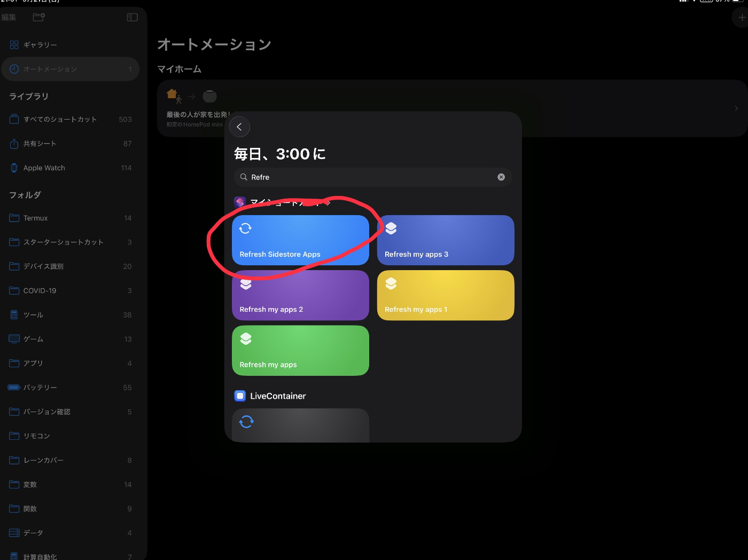Select the yellow Refresh my apps 1 shortcut
Image resolution: width=748 pixels, height=560 pixels.
coord(446,295)
